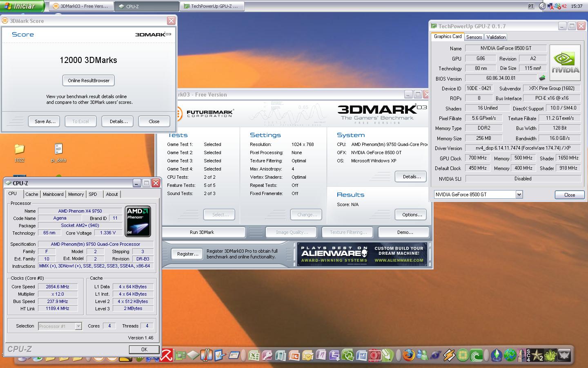The image size is (588, 368).
Task: Click Details under System in 3DMark03
Action: (x=411, y=177)
